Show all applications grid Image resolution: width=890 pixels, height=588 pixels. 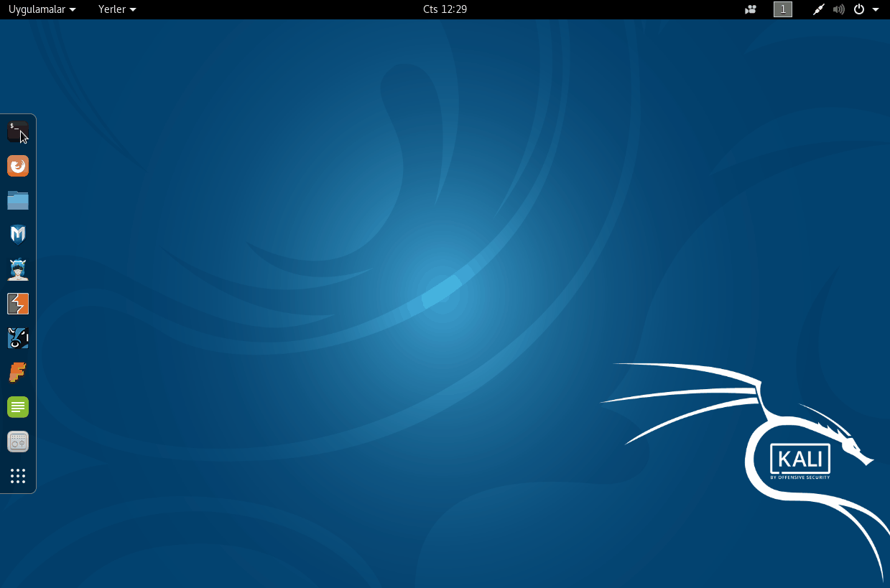point(18,476)
